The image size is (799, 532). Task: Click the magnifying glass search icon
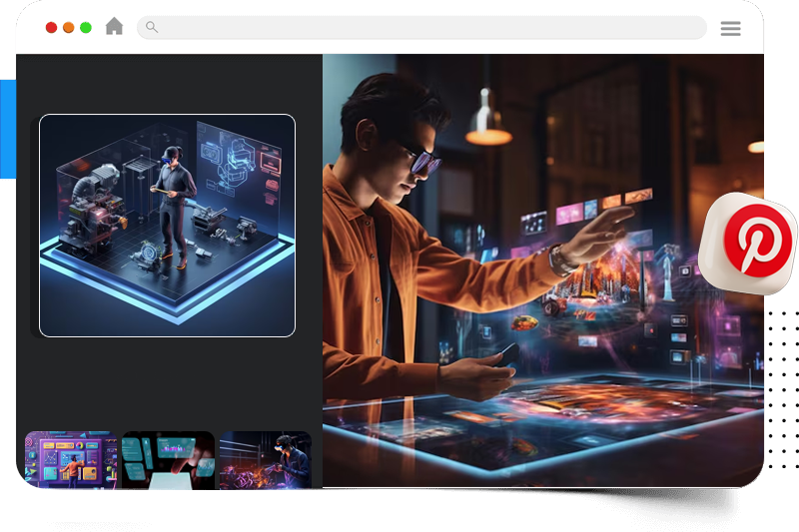(x=152, y=27)
